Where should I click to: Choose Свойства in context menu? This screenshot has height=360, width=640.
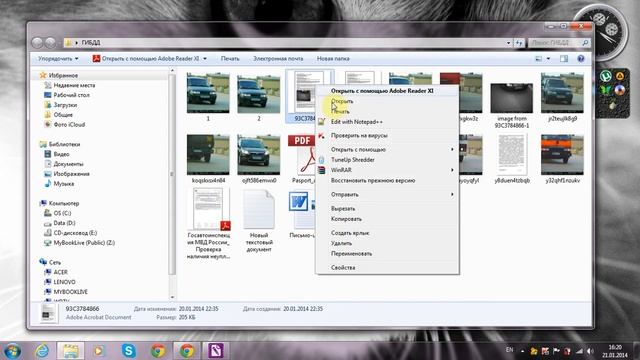[387, 268]
